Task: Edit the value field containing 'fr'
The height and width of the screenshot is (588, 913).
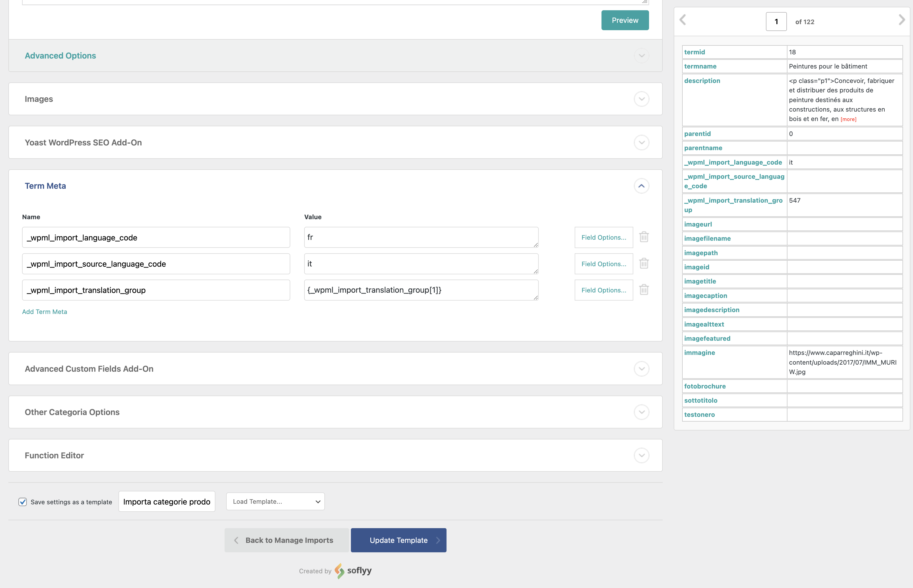Action: 421,238
